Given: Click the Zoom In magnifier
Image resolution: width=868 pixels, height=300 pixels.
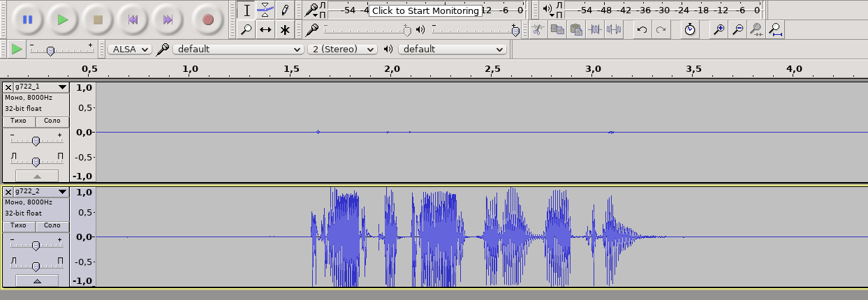Looking at the screenshot, I should click(x=719, y=29).
